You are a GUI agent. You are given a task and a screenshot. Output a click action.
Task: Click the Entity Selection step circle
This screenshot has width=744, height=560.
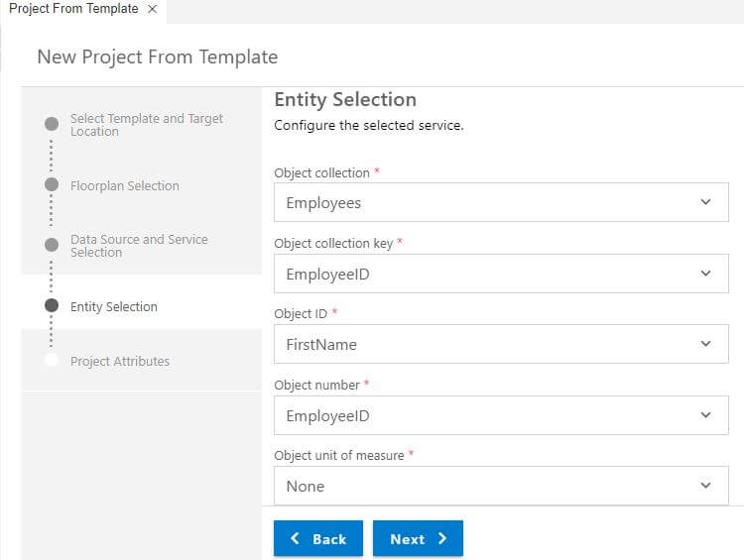point(52,305)
